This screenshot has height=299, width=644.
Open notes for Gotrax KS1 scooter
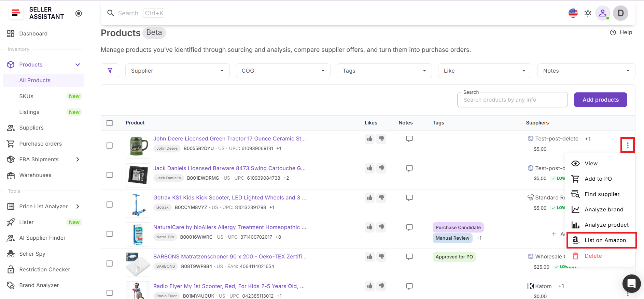click(409, 198)
